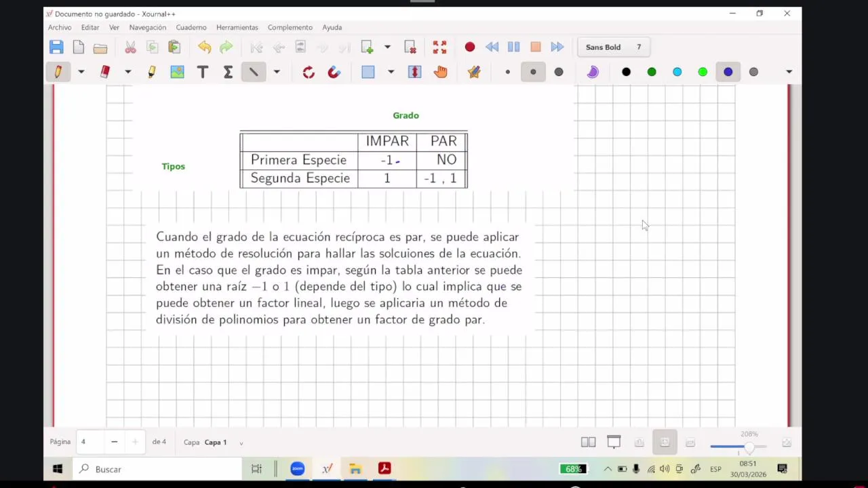Toggle presentation mode icon
The height and width of the screenshot is (488, 868).
(x=614, y=443)
